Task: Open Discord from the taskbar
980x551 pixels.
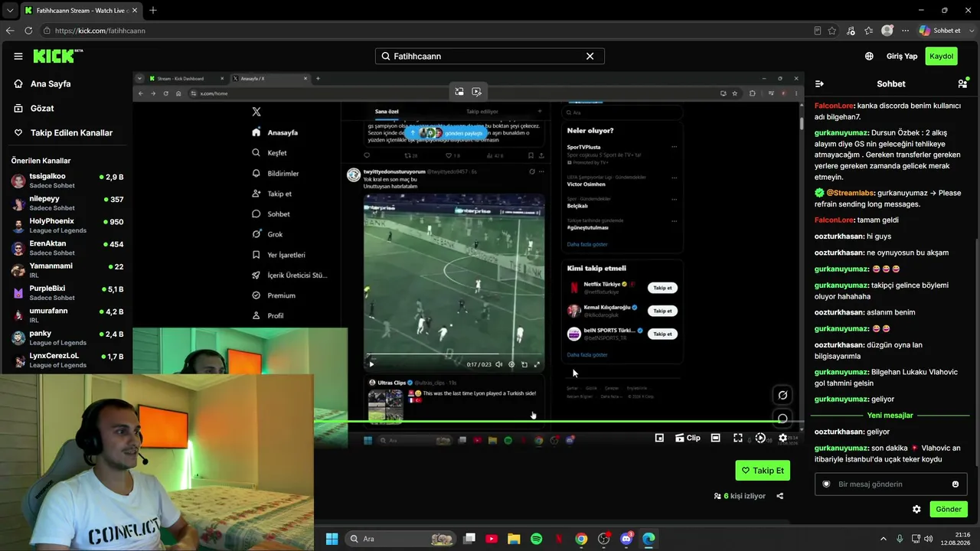Action: click(626, 539)
